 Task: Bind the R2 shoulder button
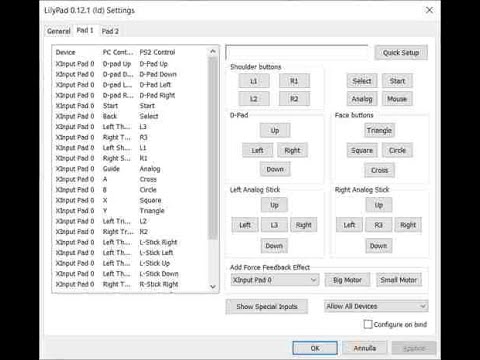coord(294,99)
